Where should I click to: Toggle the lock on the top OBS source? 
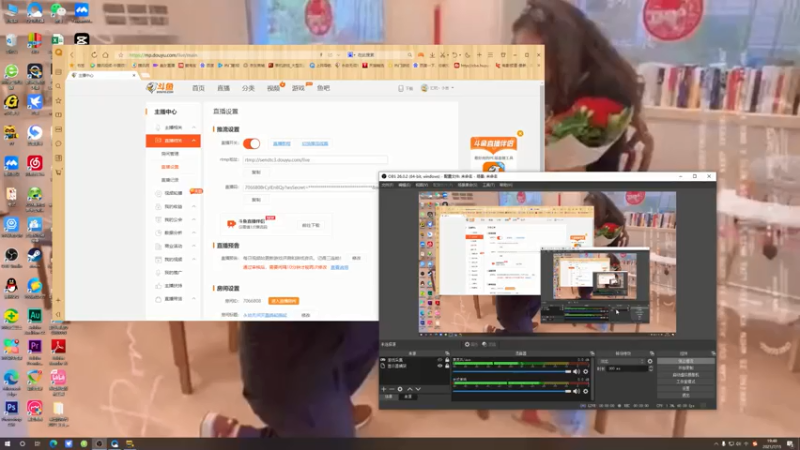[x=447, y=360]
